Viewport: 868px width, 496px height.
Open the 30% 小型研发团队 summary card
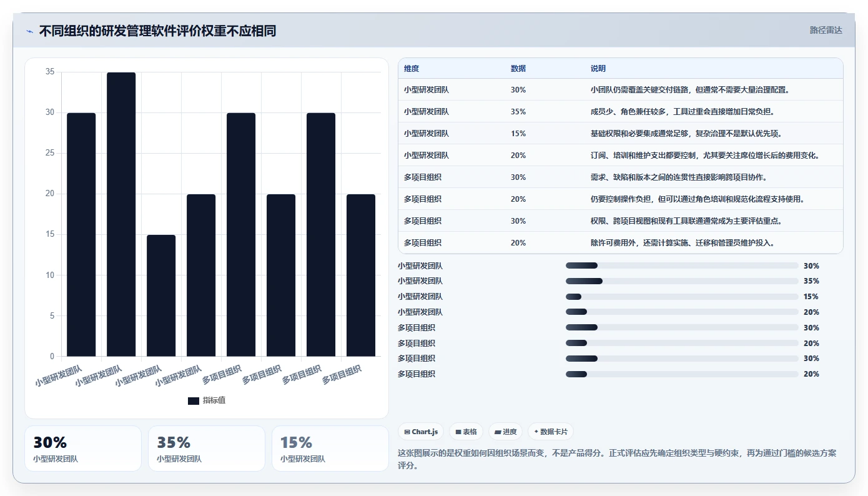pyautogui.click(x=83, y=449)
